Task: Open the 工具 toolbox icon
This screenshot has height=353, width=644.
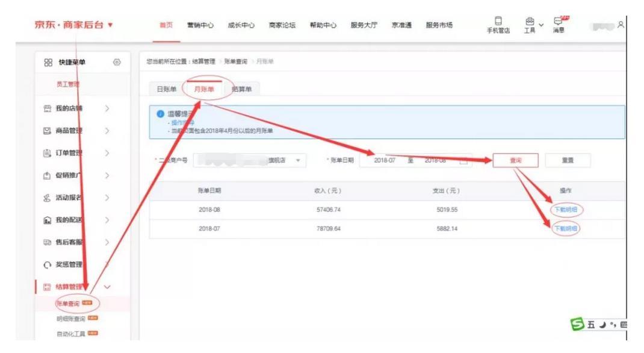Action: (x=530, y=21)
